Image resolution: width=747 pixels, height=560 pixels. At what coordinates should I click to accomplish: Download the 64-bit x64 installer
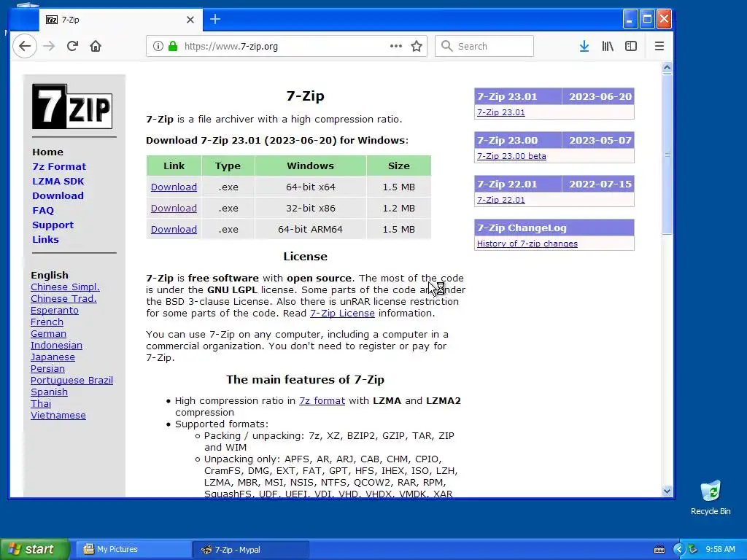click(x=174, y=187)
